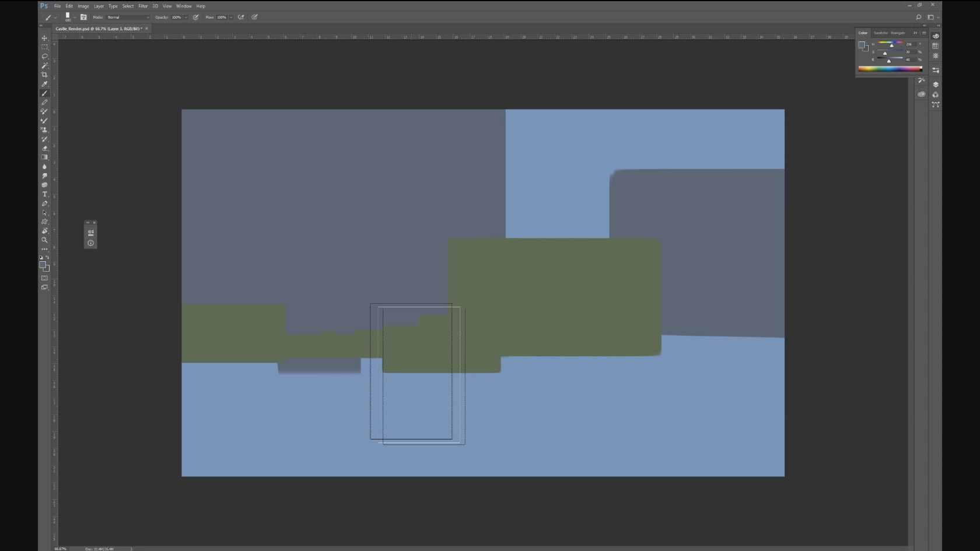Click the search button at top right
Image resolution: width=980 pixels, height=551 pixels.
(918, 17)
